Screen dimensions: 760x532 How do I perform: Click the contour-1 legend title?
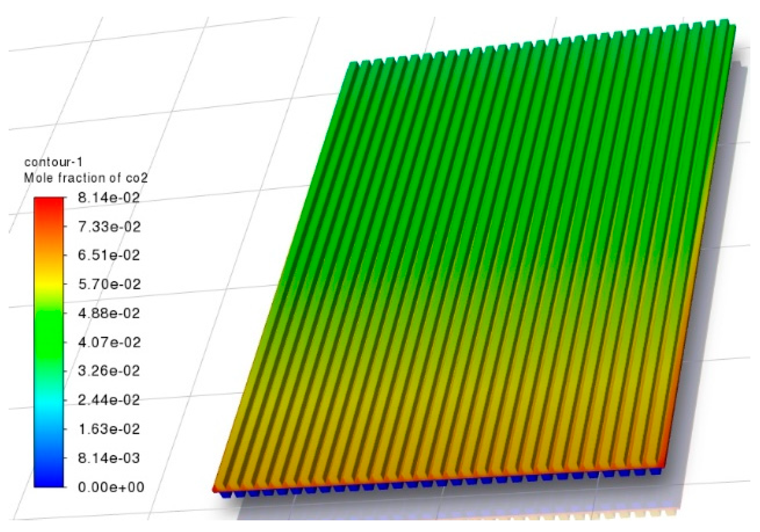pos(53,162)
